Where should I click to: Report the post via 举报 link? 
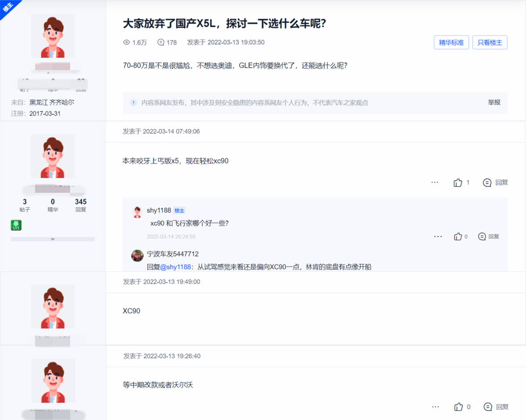pos(494,102)
